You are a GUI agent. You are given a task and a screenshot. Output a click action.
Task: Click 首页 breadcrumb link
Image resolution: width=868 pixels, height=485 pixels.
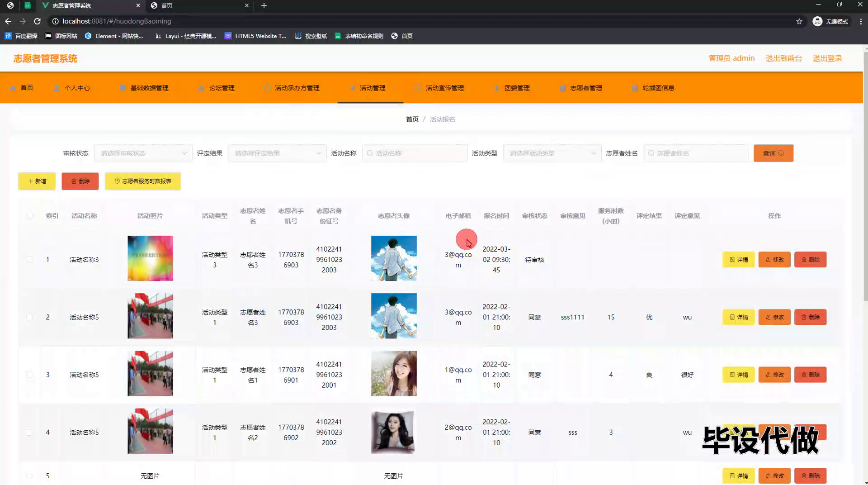coord(412,119)
